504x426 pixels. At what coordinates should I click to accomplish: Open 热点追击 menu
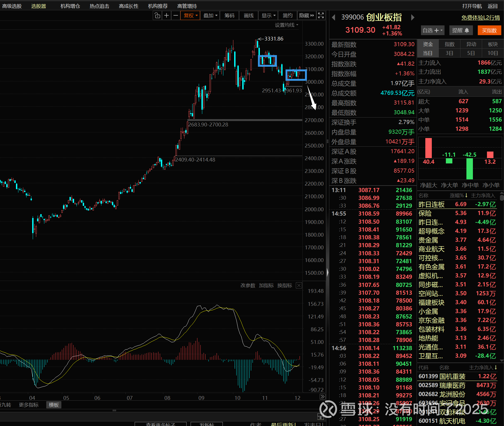click(100, 6)
